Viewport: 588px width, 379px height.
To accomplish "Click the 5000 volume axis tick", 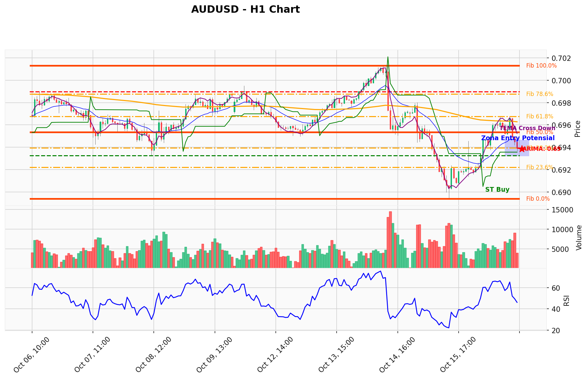I will (560, 249).
